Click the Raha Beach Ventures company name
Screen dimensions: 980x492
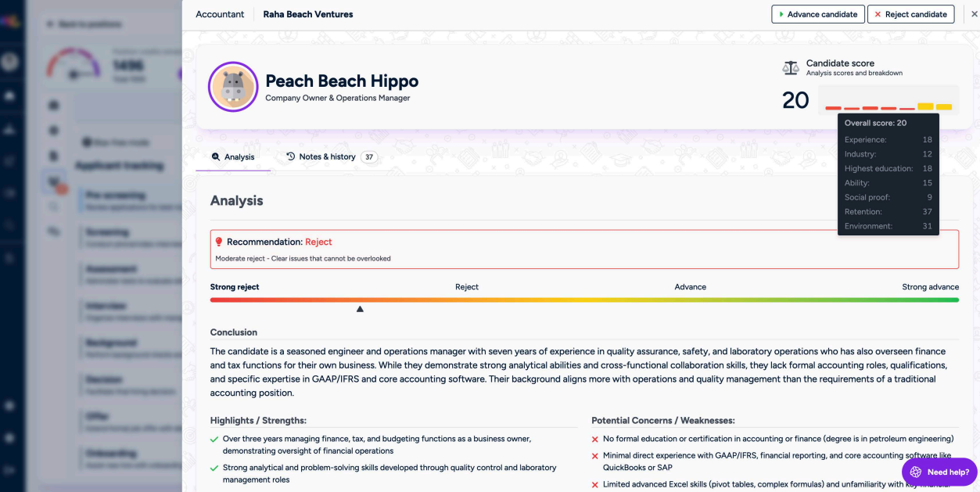point(308,14)
